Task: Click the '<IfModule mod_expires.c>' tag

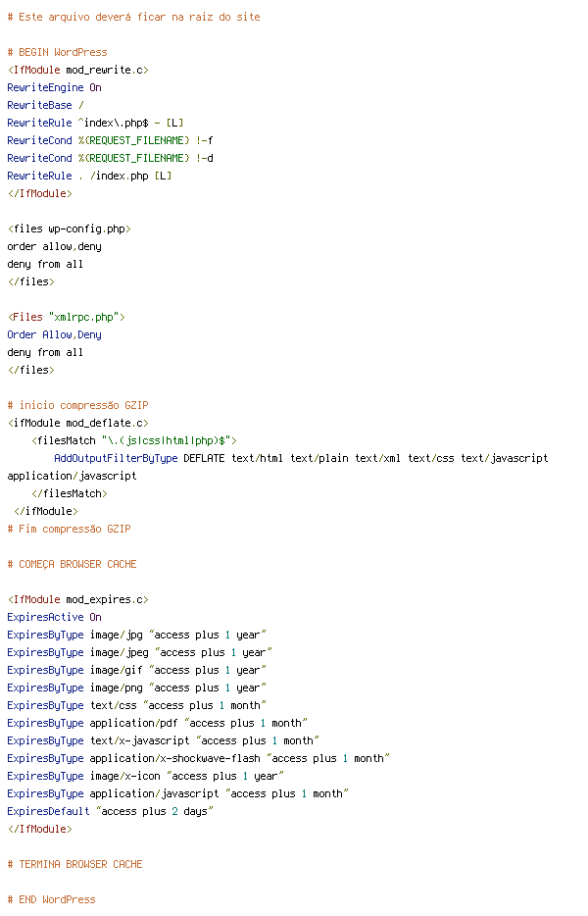Action: tap(77, 599)
